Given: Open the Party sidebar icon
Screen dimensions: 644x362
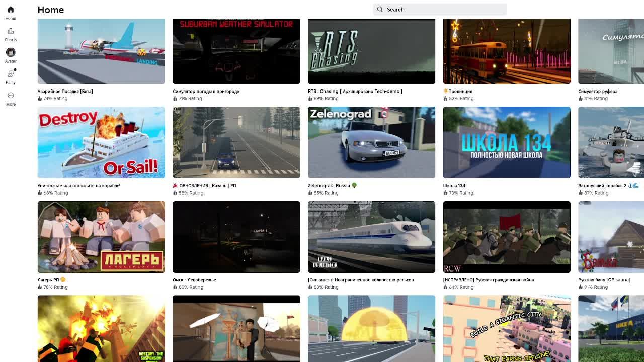Looking at the screenshot, I should [x=11, y=77].
